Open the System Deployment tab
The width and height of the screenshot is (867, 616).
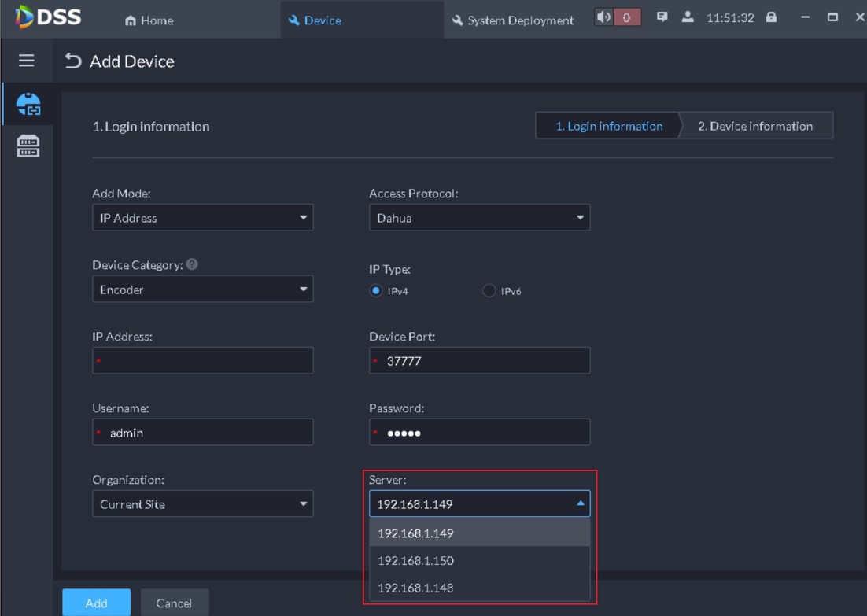[512, 20]
